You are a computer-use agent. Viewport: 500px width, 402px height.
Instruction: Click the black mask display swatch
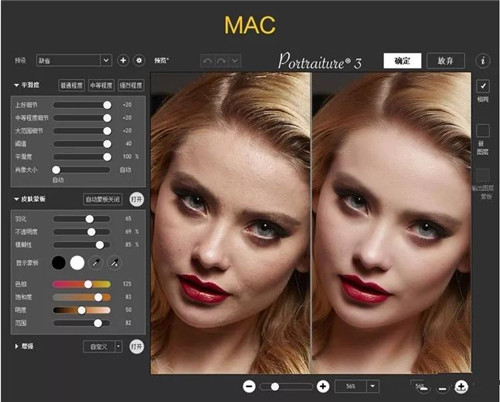[59, 263]
